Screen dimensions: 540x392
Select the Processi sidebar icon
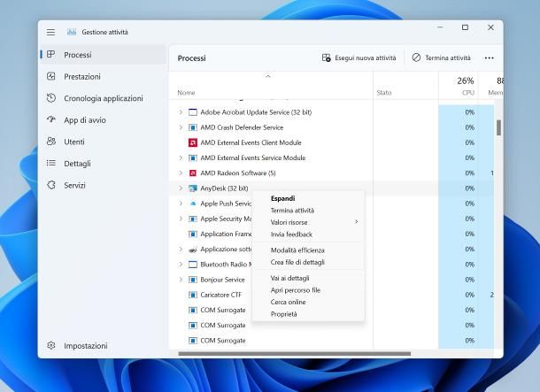tap(51, 54)
